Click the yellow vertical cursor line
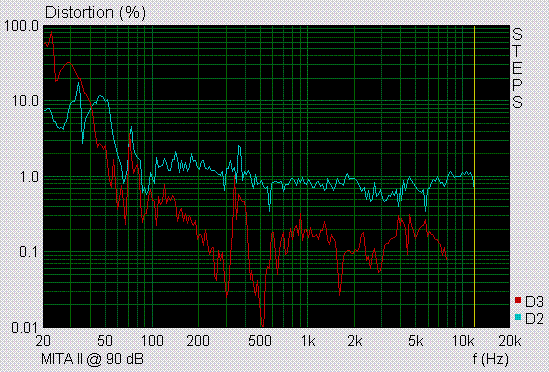549x372 pixels. 474,176
